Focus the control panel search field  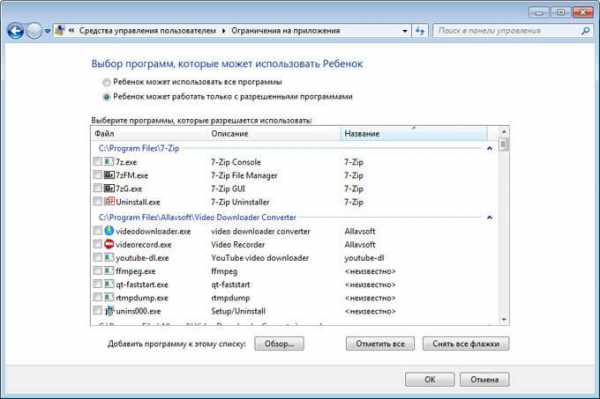pos(506,31)
